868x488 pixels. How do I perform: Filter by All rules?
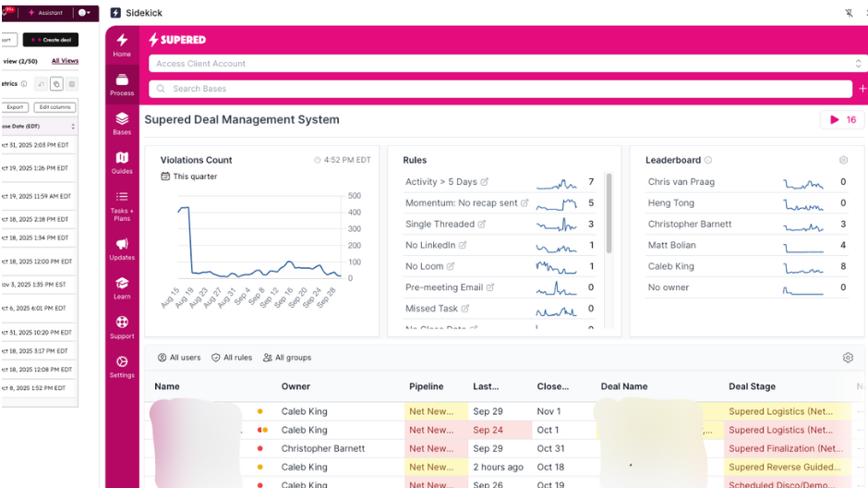pyautogui.click(x=232, y=358)
